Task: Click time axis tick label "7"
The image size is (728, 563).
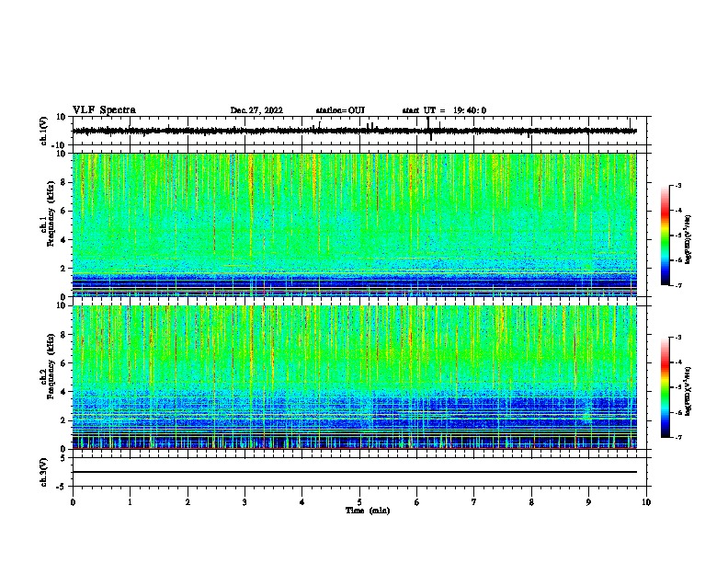Action: tap(474, 502)
